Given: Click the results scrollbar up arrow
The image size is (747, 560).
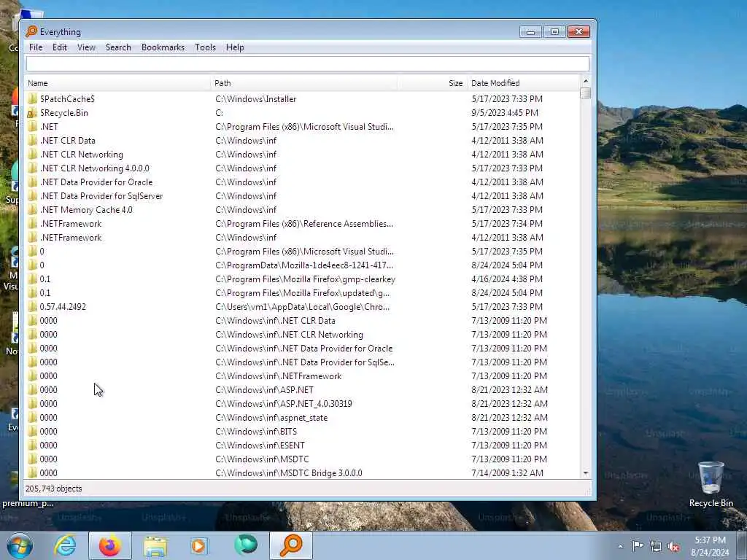Looking at the screenshot, I should point(586,81).
